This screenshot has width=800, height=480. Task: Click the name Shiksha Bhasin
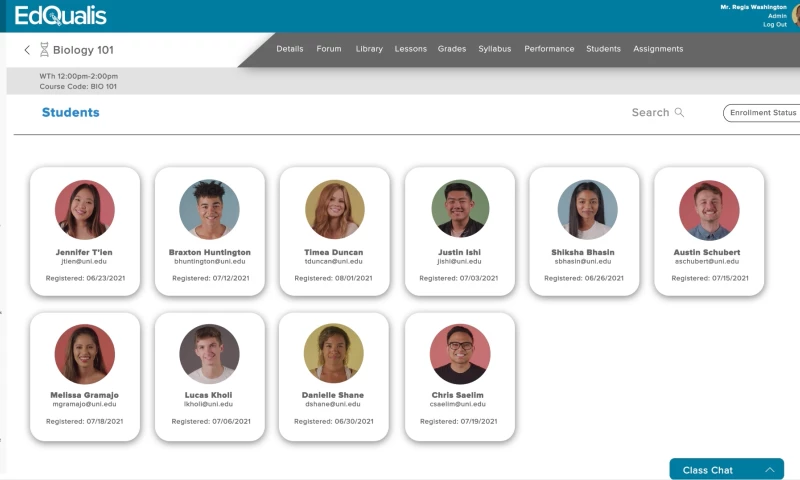click(583, 252)
